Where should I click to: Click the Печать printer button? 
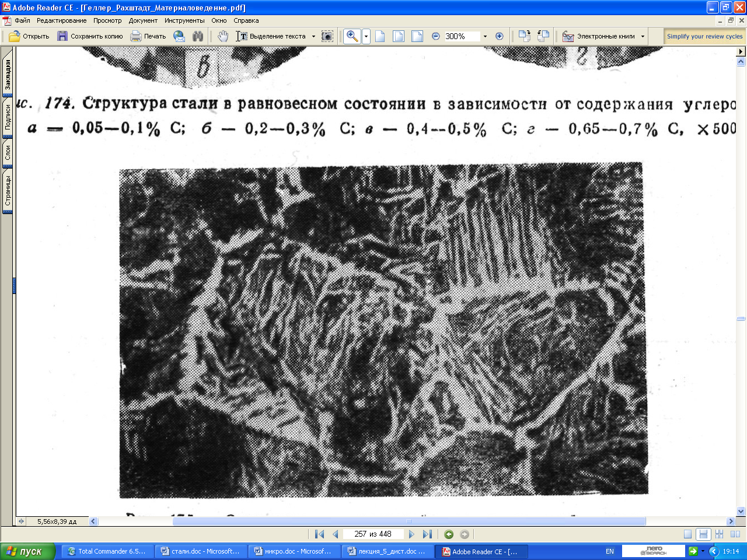(149, 36)
